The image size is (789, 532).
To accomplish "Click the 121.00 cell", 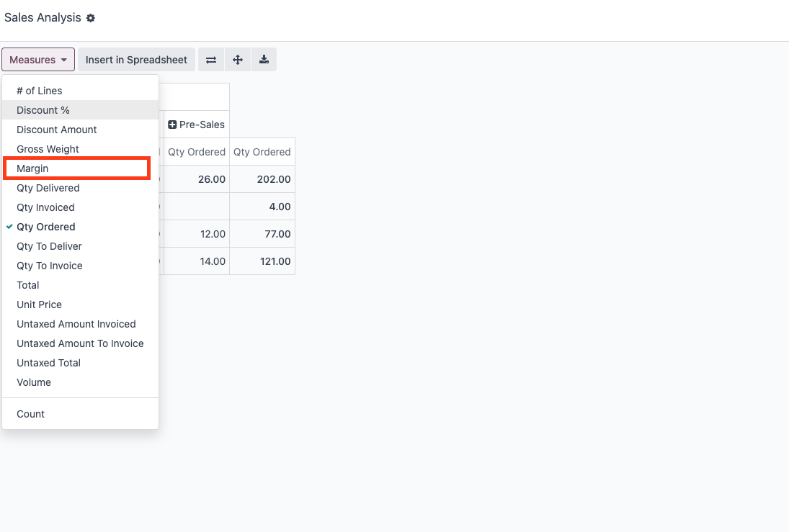I will (262, 261).
